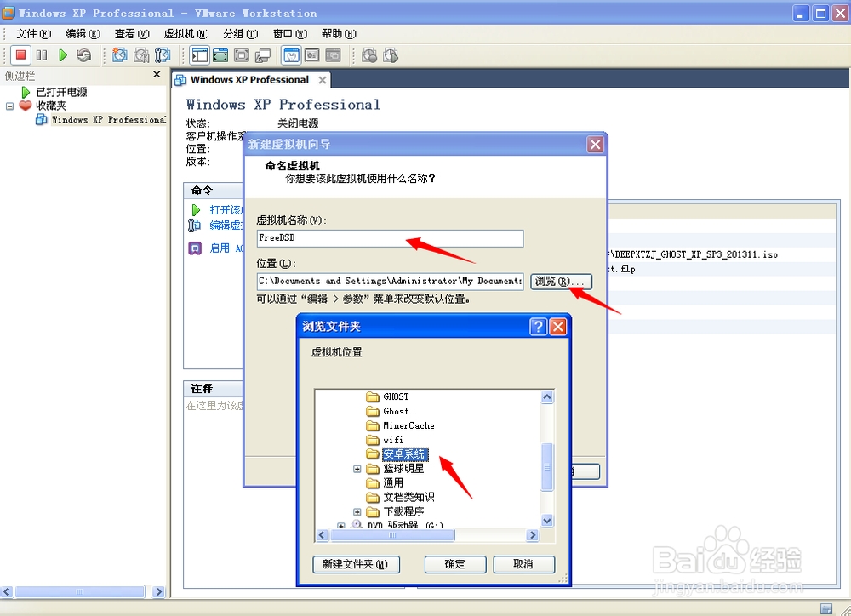Select the console view toolbar icon
This screenshot has width=851, height=616.
tap(333, 54)
